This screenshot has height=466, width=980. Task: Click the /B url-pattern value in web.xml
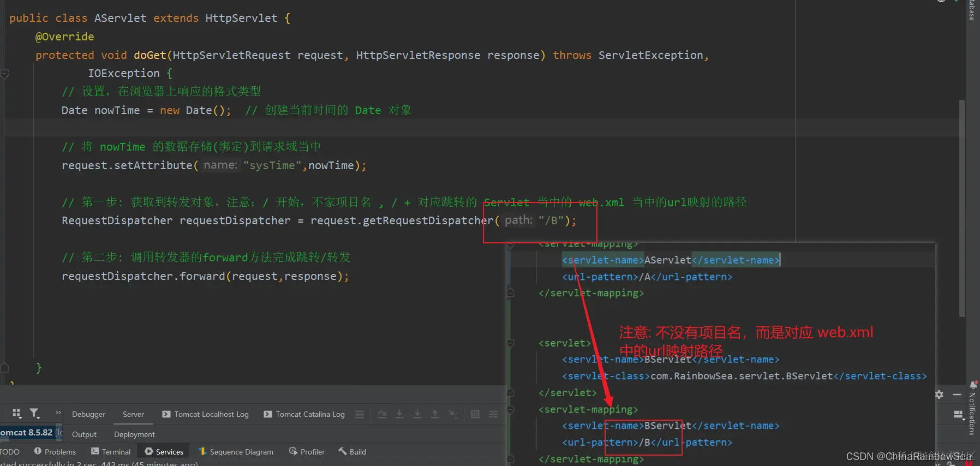645,443
